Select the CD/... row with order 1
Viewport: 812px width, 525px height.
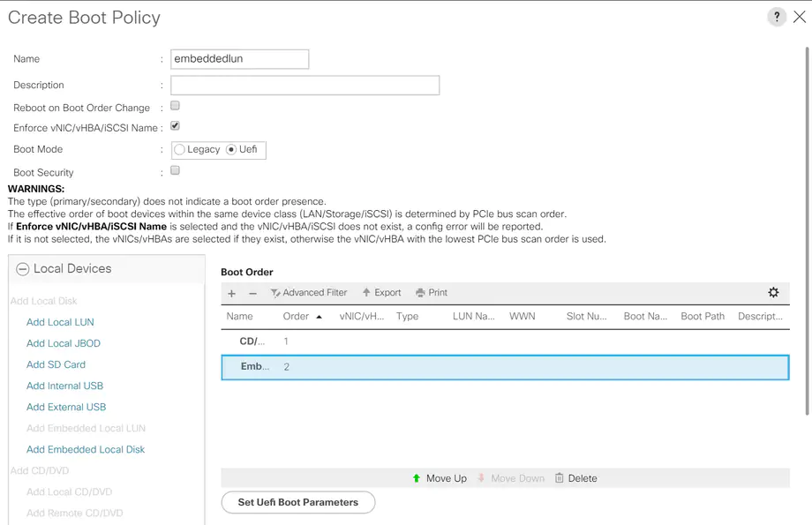point(505,341)
